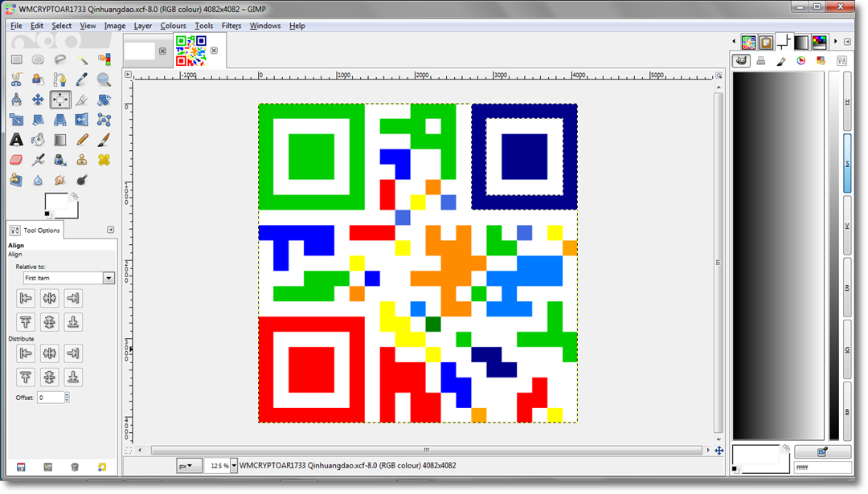Click the foreground colour swatch in the toolbox
868x494 pixels.
56,202
